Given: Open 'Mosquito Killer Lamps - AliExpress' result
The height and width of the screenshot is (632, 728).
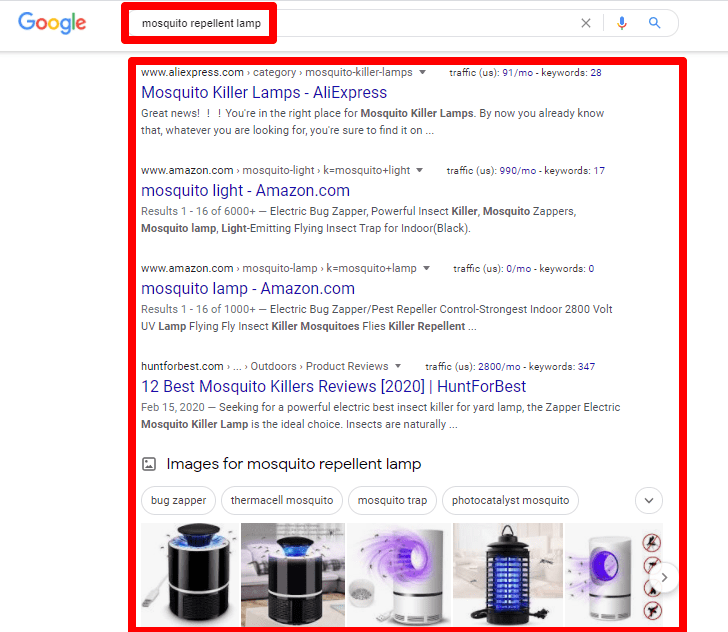Looking at the screenshot, I should [264, 93].
